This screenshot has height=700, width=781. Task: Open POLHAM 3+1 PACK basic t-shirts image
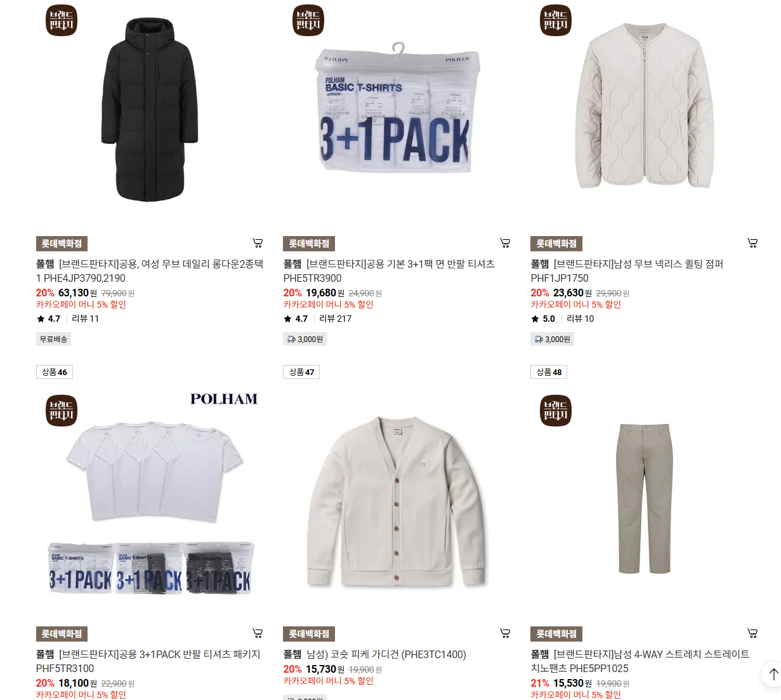pyautogui.click(x=397, y=109)
